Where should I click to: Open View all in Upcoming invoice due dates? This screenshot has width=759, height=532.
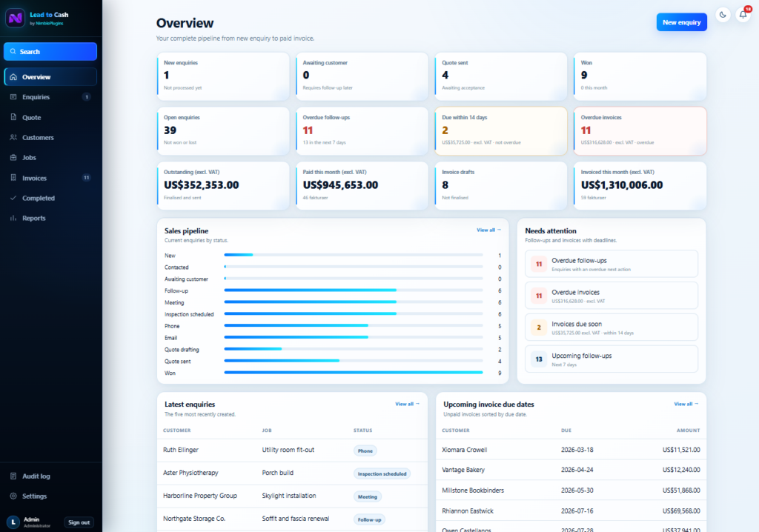[x=686, y=404]
